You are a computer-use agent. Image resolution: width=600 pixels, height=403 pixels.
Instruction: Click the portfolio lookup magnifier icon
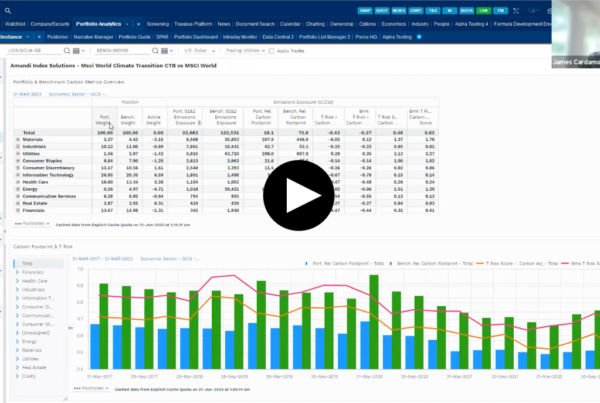click(x=67, y=51)
